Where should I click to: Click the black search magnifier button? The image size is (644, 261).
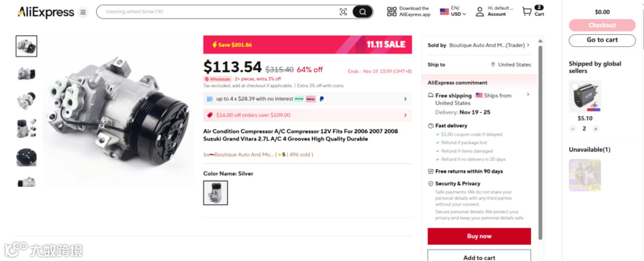pos(363,12)
